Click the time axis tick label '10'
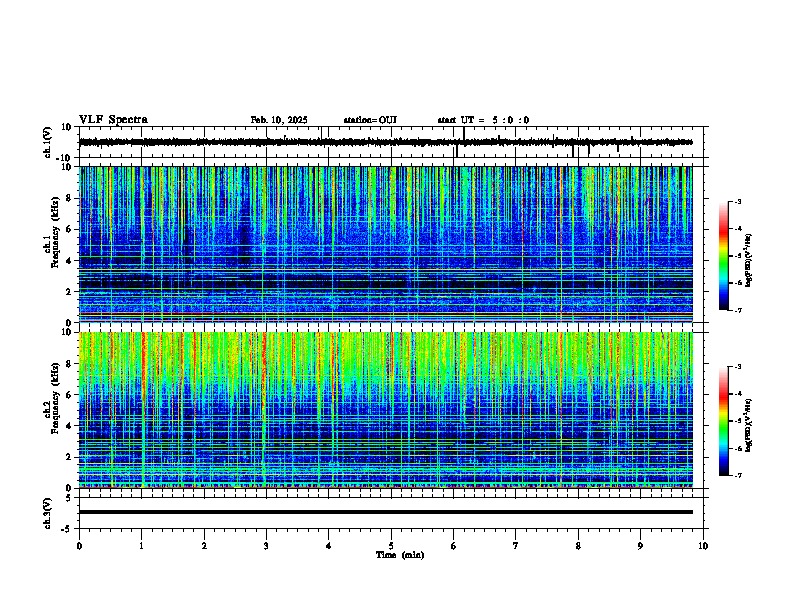This screenshot has width=792, height=612. tap(703, 546)
